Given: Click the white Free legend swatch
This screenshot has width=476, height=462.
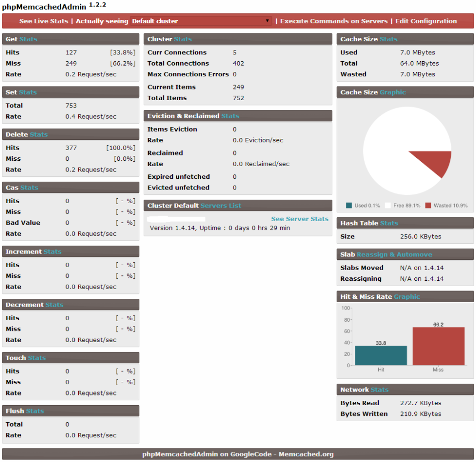Looking at the screenshot, I should point(388,205).
